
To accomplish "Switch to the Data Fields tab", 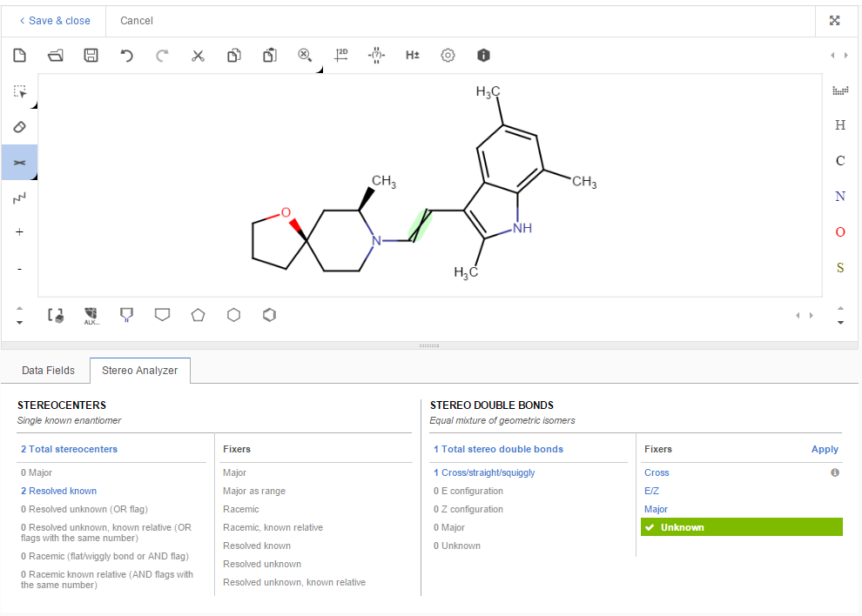I will point(48,371).
